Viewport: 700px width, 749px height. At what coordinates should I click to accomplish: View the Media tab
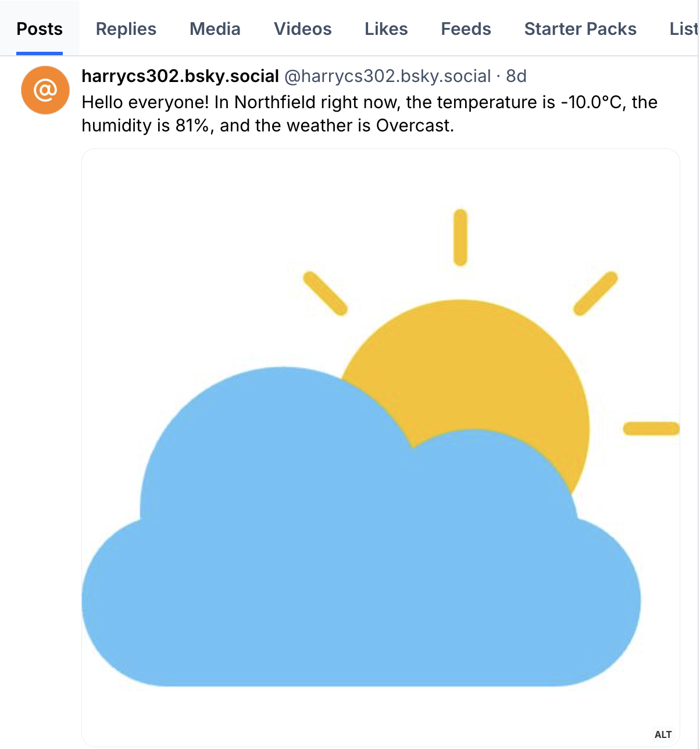pos(215,28)
